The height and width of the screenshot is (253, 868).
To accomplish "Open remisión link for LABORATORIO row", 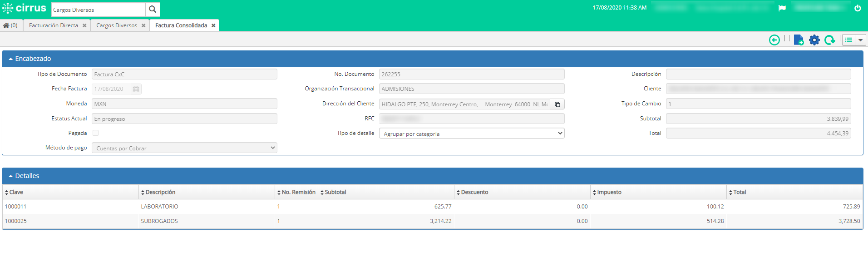I will tap(278, 207).
